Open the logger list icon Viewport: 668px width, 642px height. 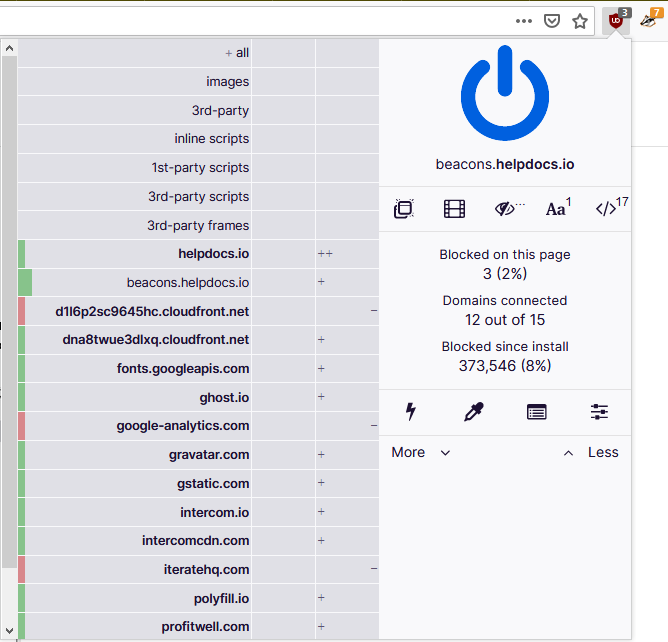536,412
